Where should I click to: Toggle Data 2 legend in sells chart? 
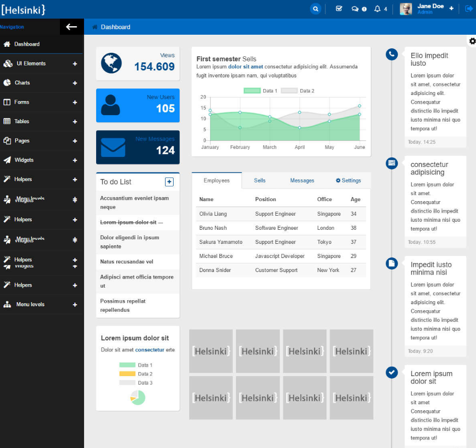[x=297, y=91]
